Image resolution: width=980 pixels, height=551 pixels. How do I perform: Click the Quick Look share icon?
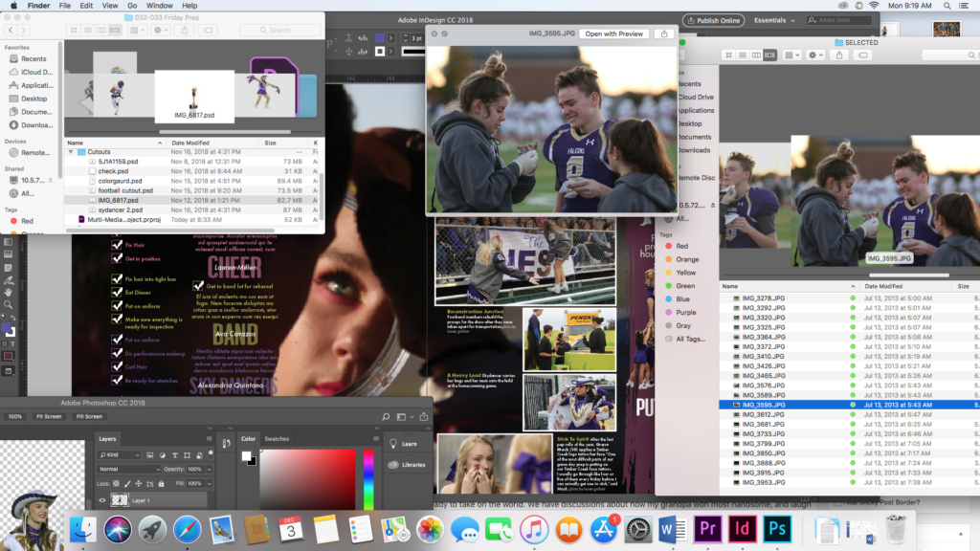tap(665, 33)
